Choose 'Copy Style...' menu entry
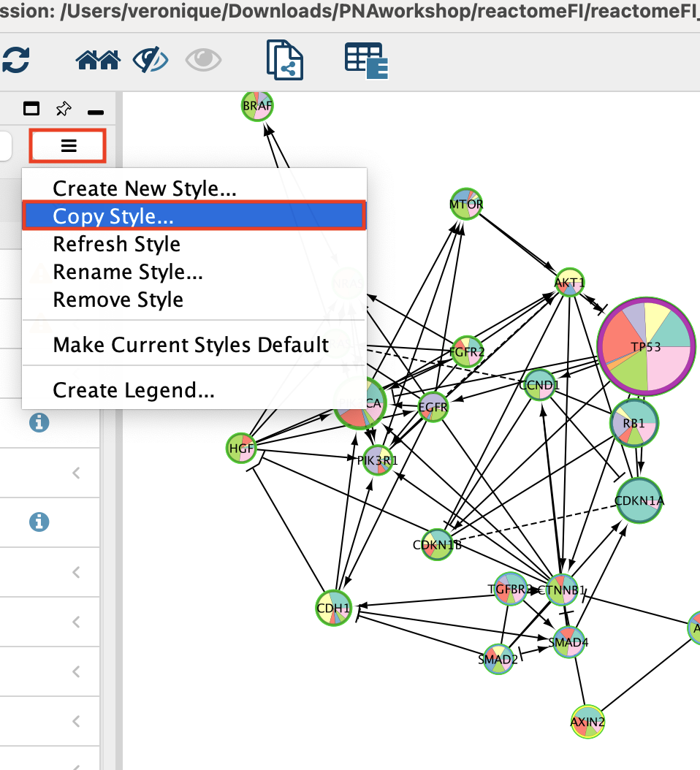The image size is (700, 770). (x=113, y=216)
